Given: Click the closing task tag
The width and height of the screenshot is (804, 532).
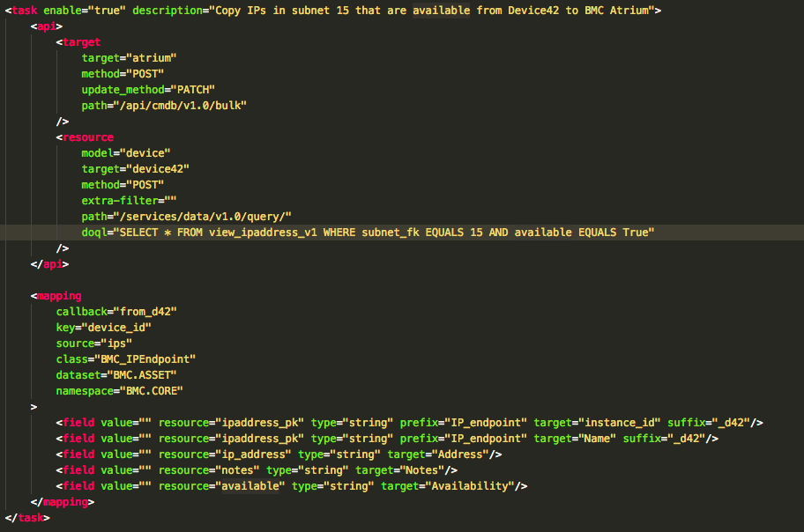Looking at the screenshot, I should pos(27,518).
